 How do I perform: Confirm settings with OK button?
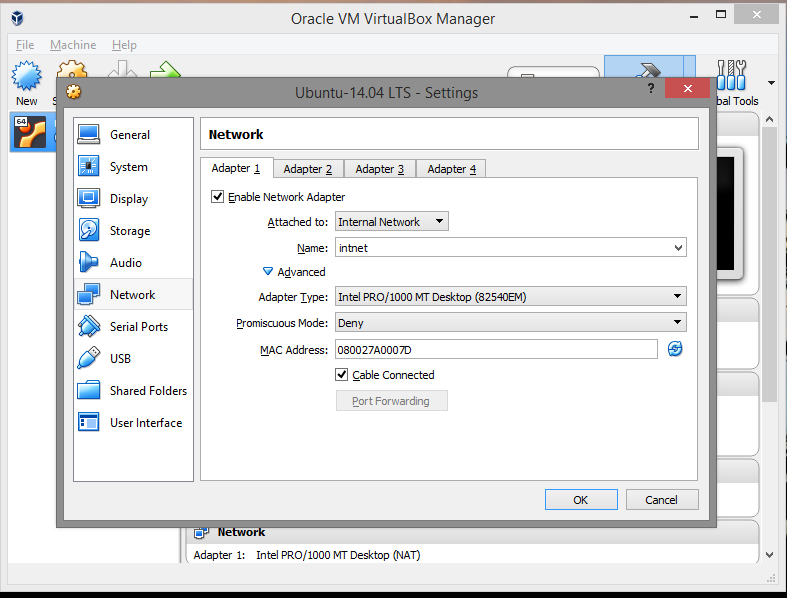click(x=581, y=500)
